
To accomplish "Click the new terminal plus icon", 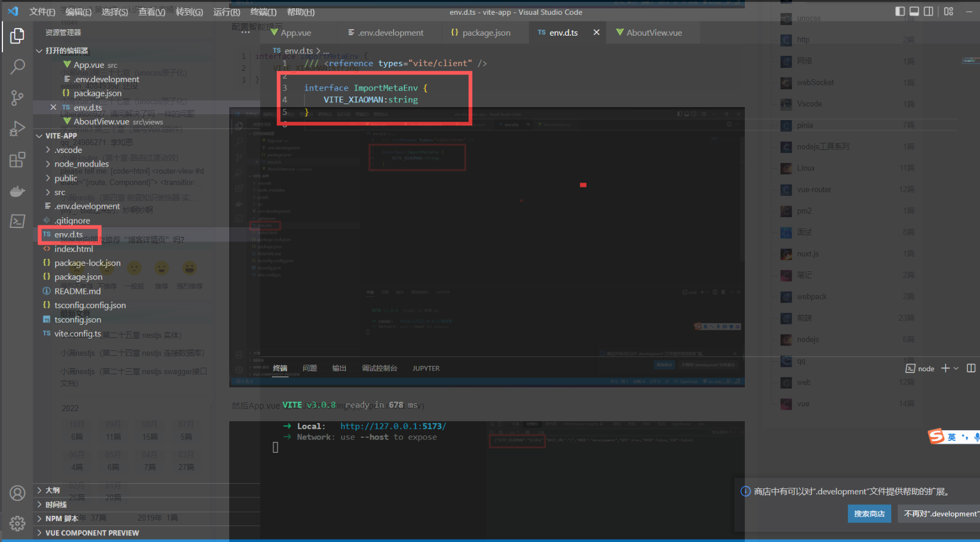I will 945,368.
